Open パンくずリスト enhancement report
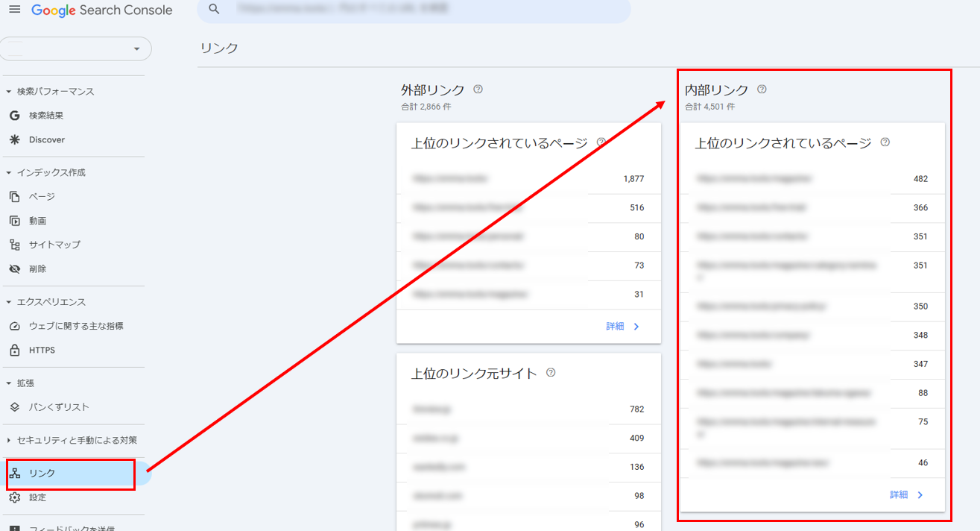 tap(58, 407)
